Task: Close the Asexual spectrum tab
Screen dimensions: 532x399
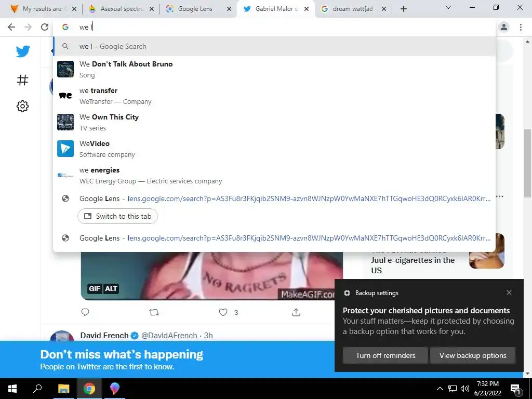Action: 152,9
